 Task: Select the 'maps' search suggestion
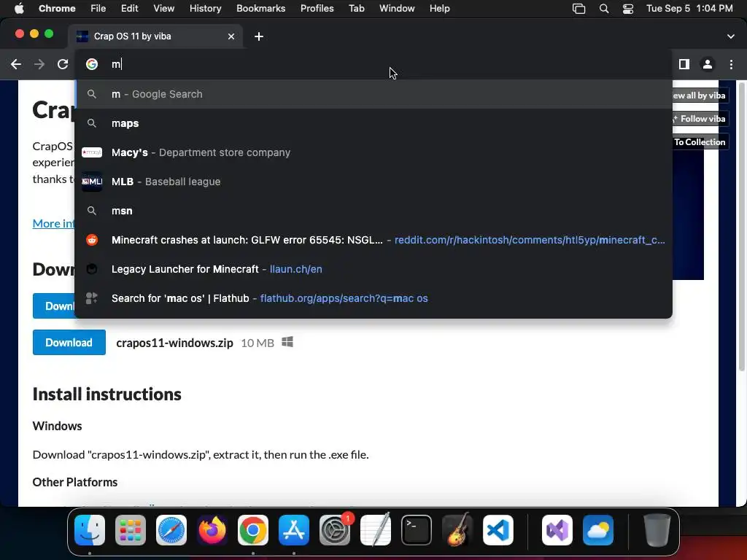click(373, 123)
